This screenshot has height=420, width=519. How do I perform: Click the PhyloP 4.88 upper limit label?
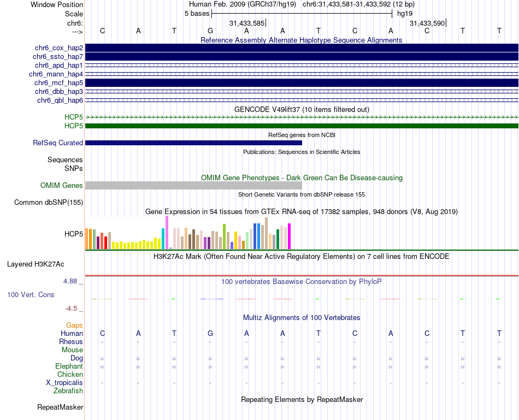click(73, 281)
